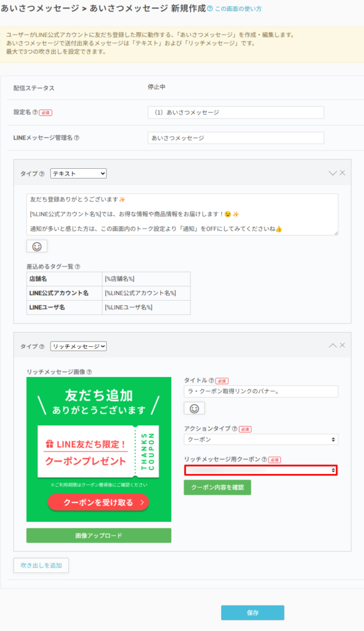Click 吹き出しを追加 button
The width and height of the screenshot is (364, 631).
point(41,566)
